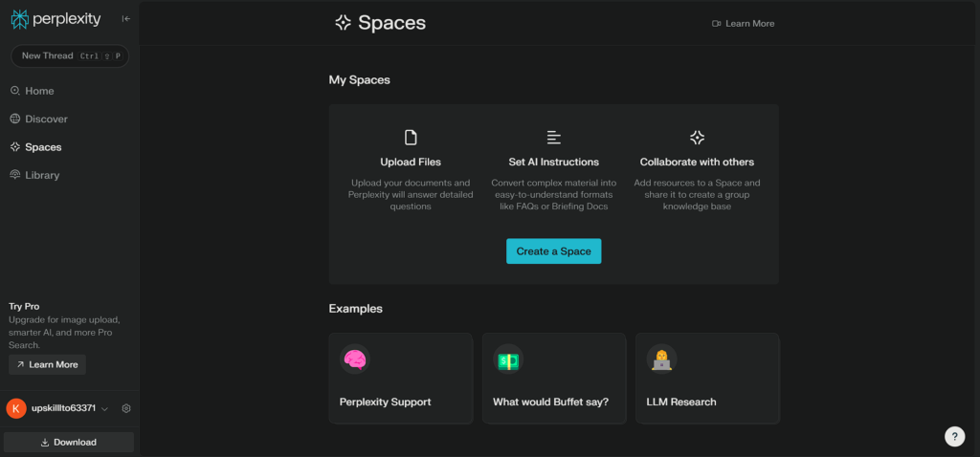Click the Upload Files heading
980x457 pixels.
click(x=411, y=162)
